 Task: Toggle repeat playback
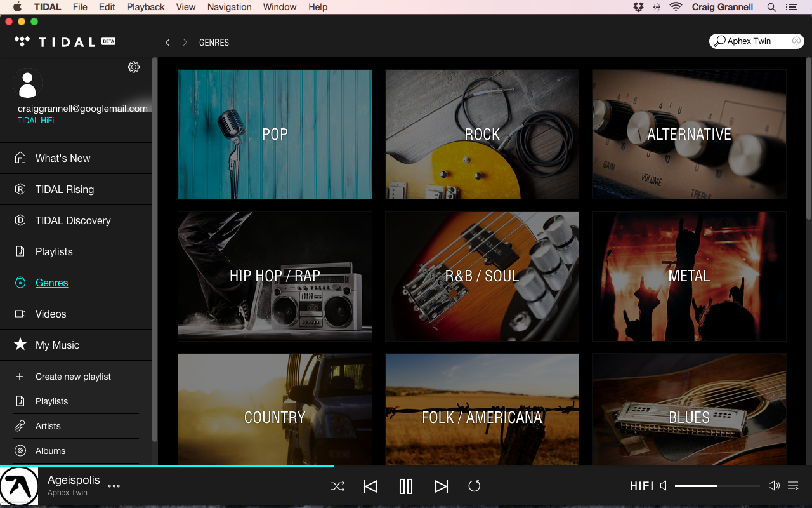475,486
